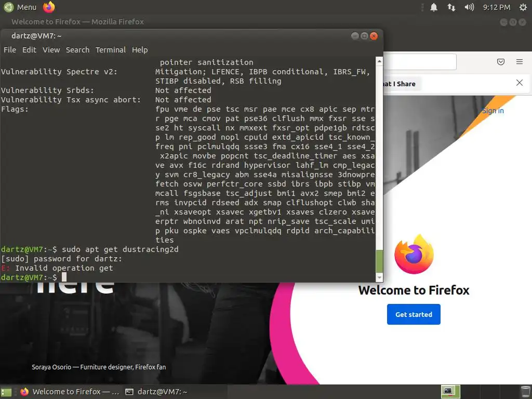The width and height of the screenshot is (532, 399).
Task: Open the network connections indicator
Action: [451, 7]
